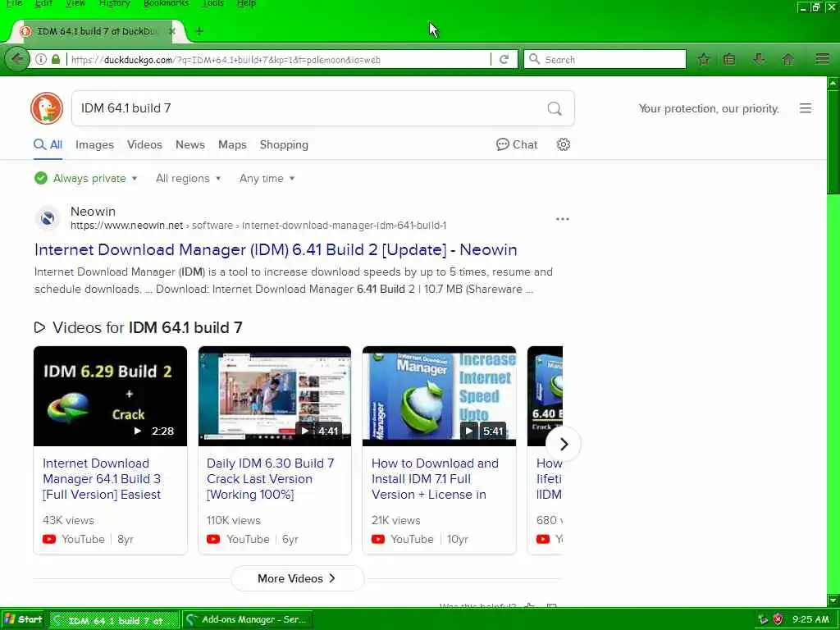This screenshot has width=840, height=630.
Task: Open the Chat button
Action: pyautogui.click(x=517, y=144)
